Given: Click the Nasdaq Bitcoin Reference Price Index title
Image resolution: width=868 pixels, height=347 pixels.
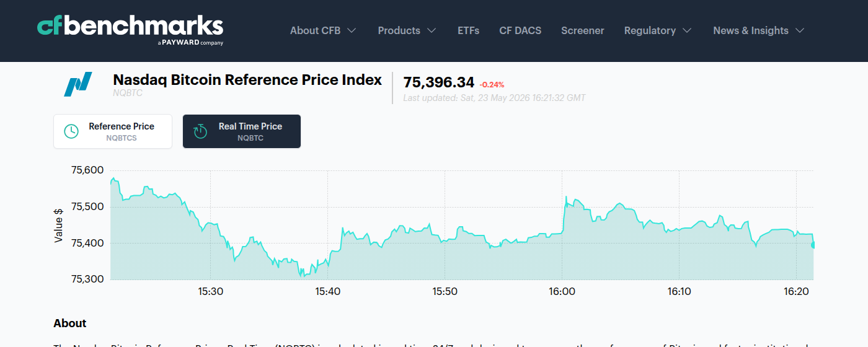Looking at the screenshot, I should 247,80.
